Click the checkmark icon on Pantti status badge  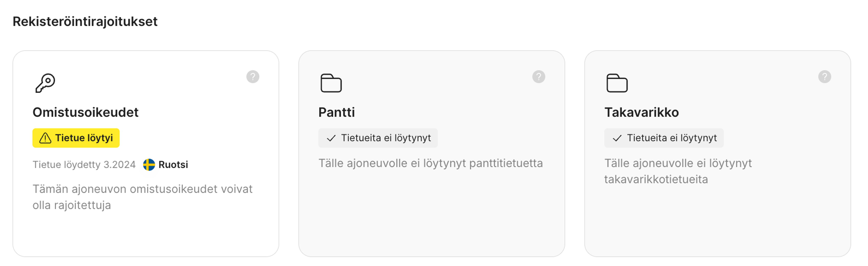click(331, 138)
